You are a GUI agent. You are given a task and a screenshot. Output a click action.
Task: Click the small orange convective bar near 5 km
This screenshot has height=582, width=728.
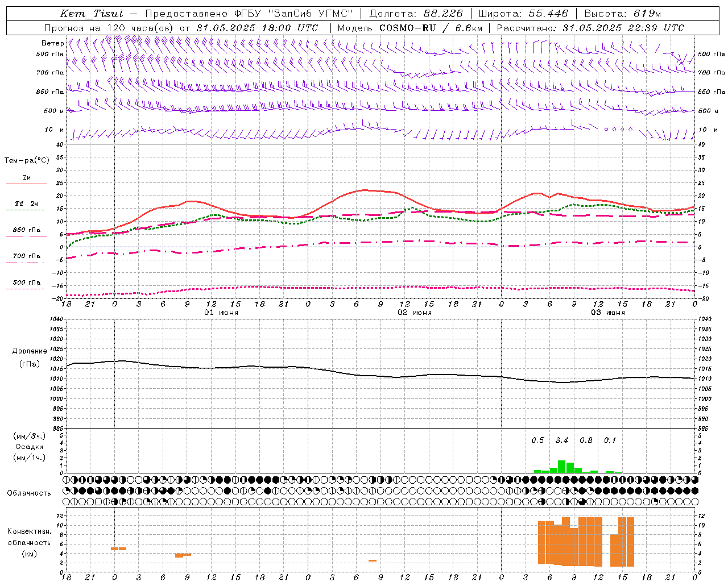119,548
